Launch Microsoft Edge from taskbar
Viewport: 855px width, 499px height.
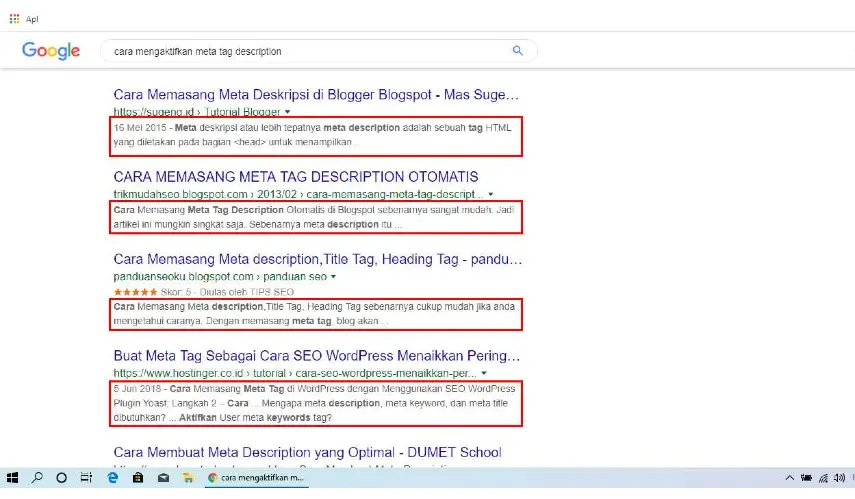(x=113, y=478)
